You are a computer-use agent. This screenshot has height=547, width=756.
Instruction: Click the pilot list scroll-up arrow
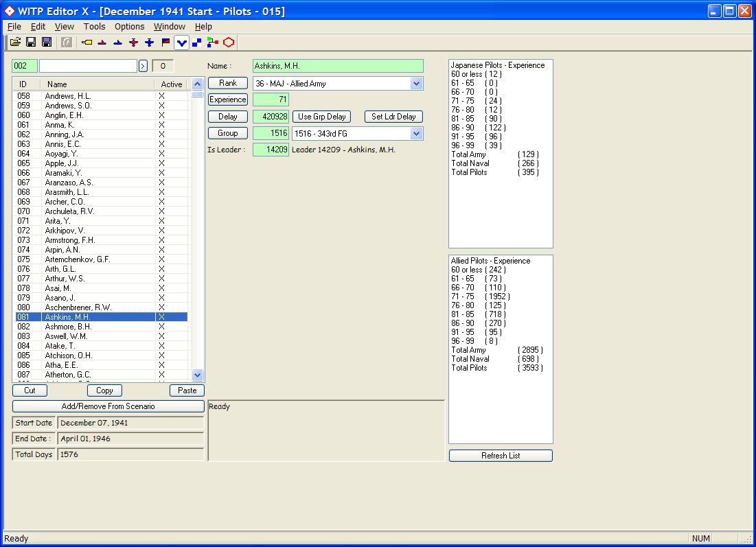[197, 84]
